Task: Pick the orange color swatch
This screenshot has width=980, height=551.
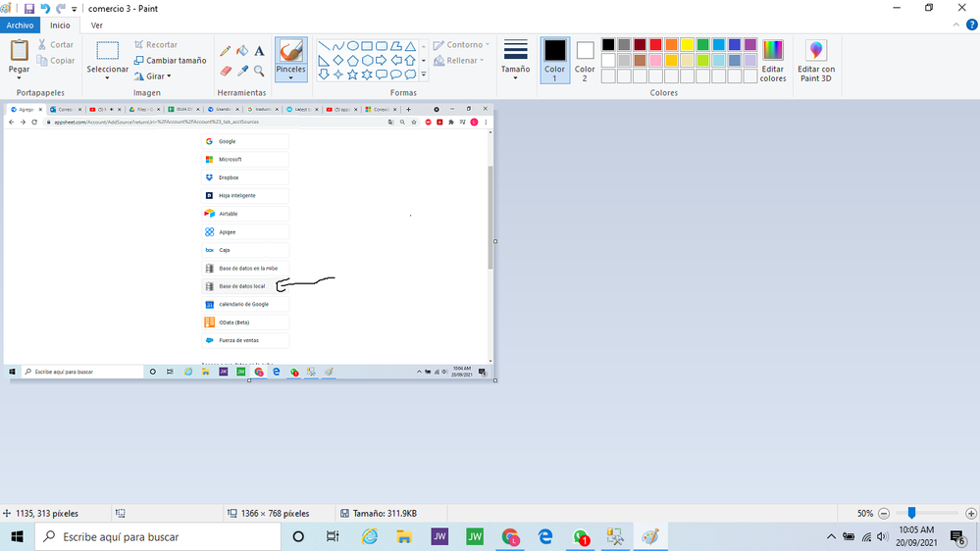Action: coord(671,44)
